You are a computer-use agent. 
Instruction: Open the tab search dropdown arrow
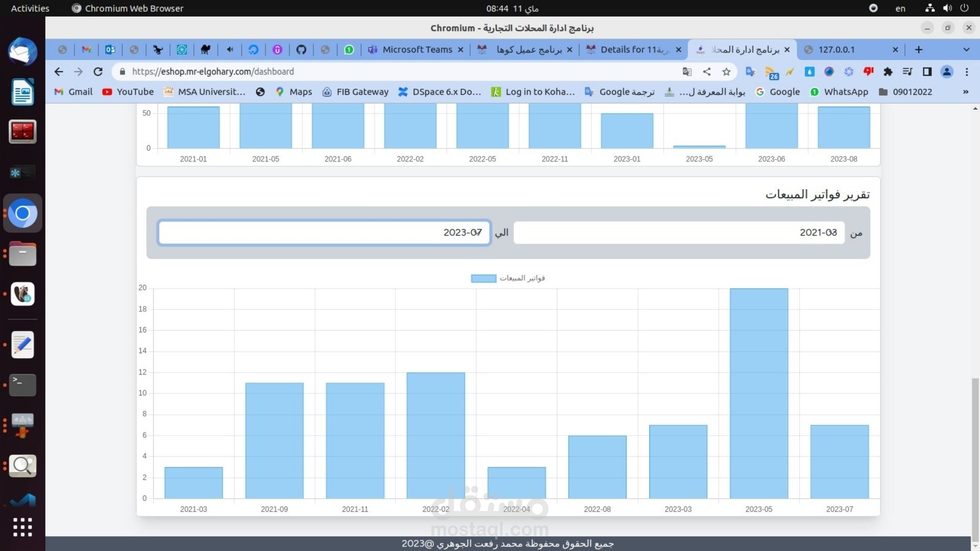click(966, 49)
